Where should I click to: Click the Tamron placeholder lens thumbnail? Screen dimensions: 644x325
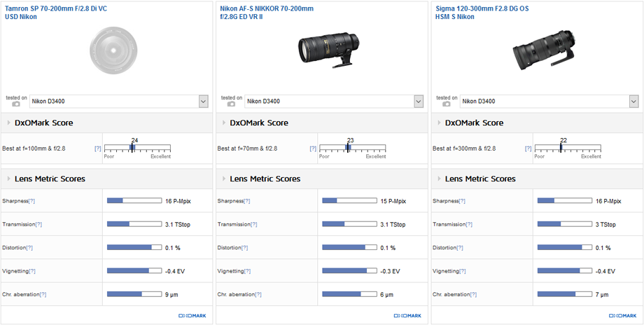click(x=113, y=51)
